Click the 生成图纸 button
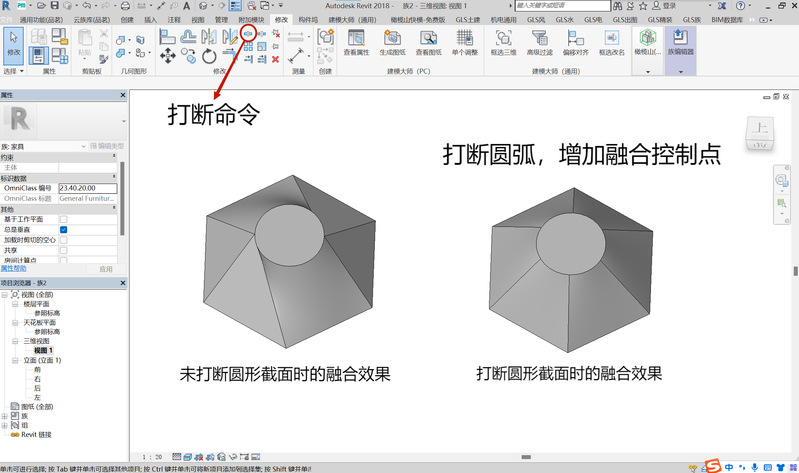799x473 pixels. [x=393, y=40]
